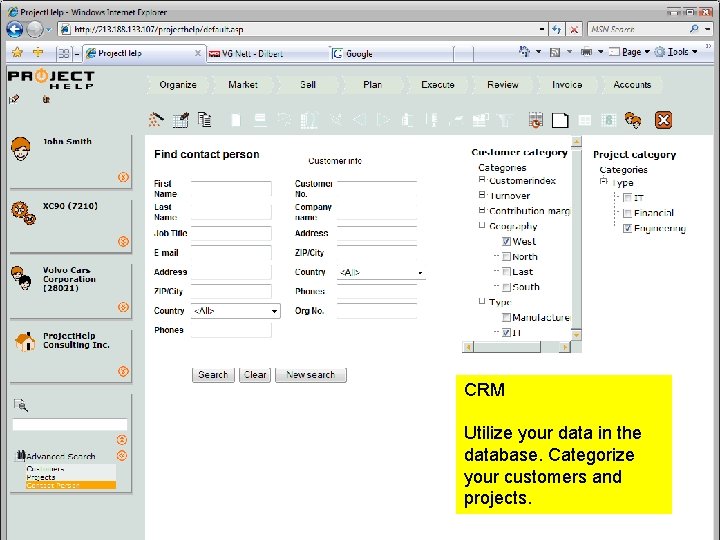Click the greyed grid with 8 toolbar icon
Image resolution: width=720 pixels, height=540 pixels.
tap(608, 120)
